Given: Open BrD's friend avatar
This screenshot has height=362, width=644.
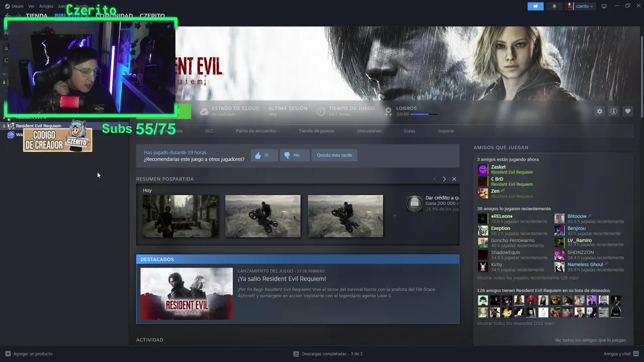Looking at the screenshot, I should pyautogui.click(x=482, y=182).
